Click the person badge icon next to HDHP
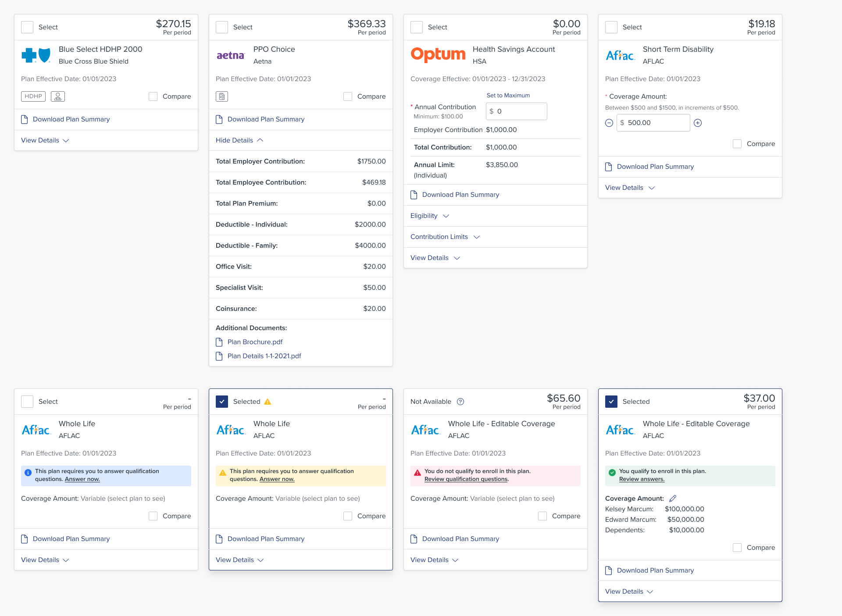842x616 pixels. point(58,96)
